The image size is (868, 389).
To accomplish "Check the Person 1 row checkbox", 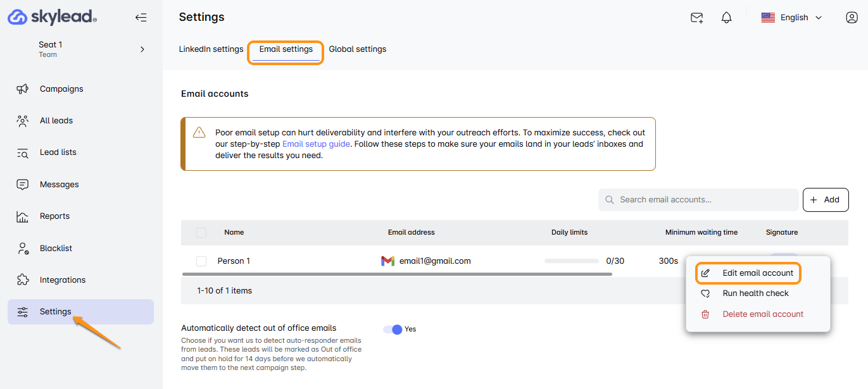I will pos(201,261).
